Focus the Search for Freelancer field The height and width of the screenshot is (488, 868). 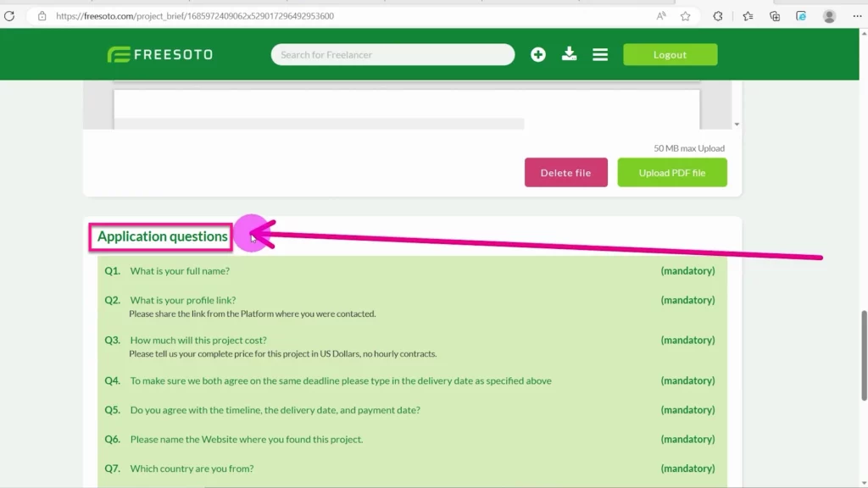click(392, 54)
